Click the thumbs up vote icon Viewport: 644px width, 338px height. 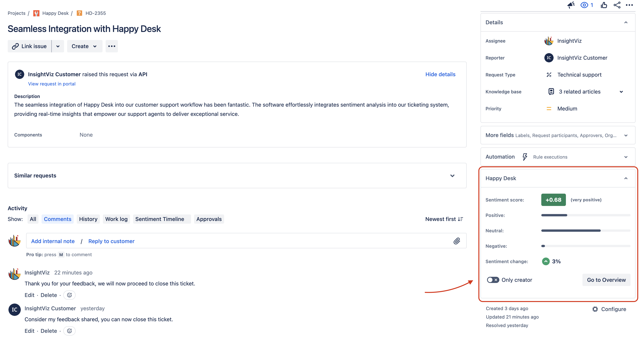(x=604, y=5)
